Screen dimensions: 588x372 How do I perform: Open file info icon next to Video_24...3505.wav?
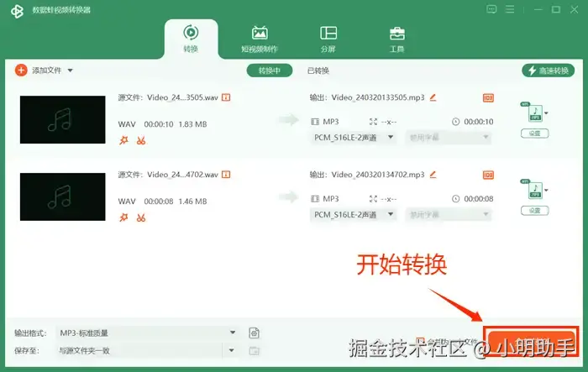(226, 97)
